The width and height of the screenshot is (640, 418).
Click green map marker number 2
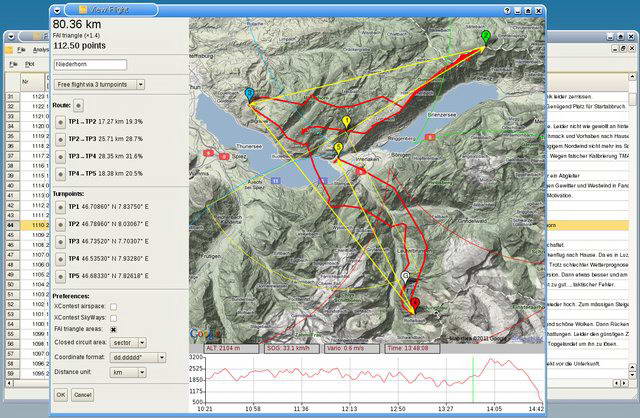tap(485, 37)
